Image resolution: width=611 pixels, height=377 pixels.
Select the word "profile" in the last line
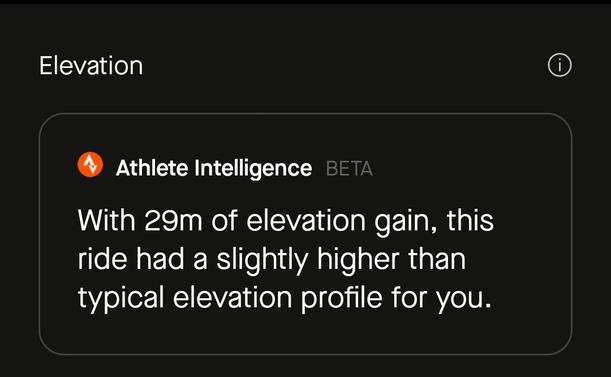[342, 298]
